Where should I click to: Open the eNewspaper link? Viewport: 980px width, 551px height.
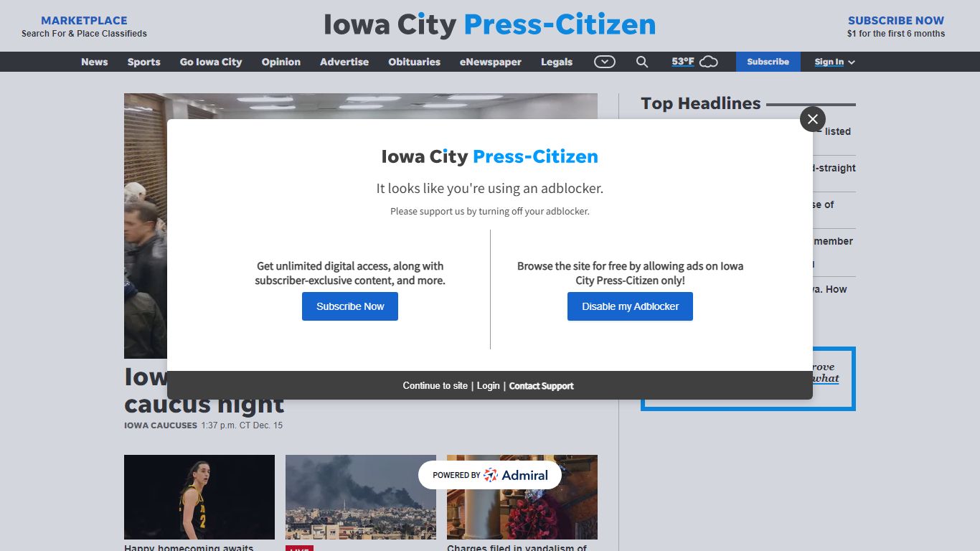pos(491,62)
